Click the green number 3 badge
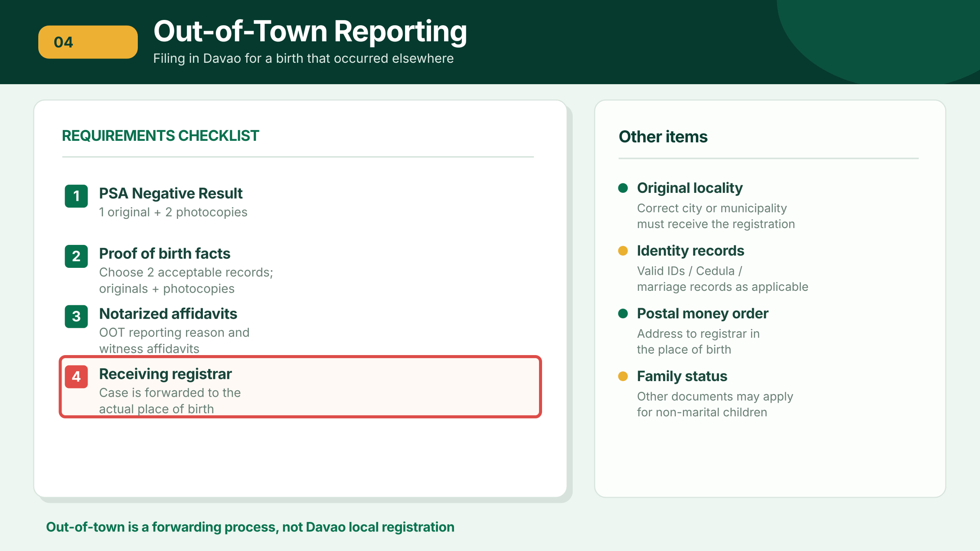This screenshot has width=980, height=551. (76, 316)
